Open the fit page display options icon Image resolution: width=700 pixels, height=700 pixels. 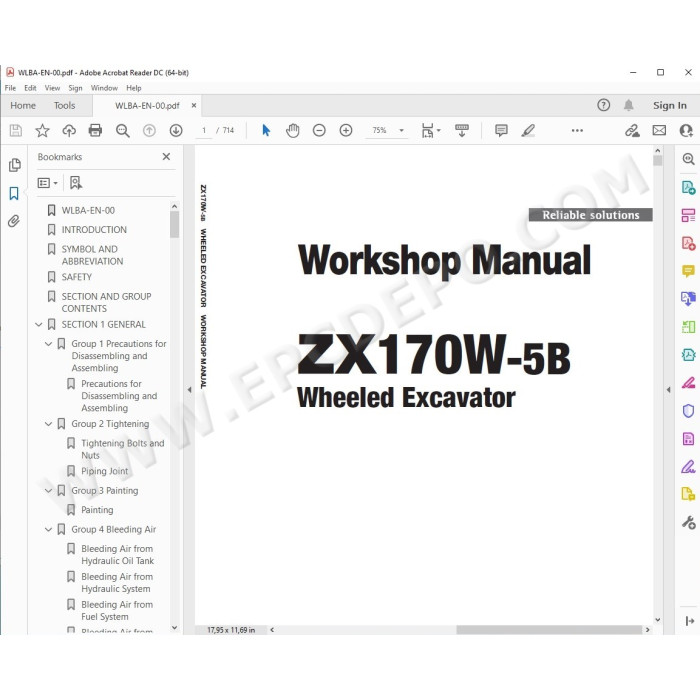(x=428, y=130)
